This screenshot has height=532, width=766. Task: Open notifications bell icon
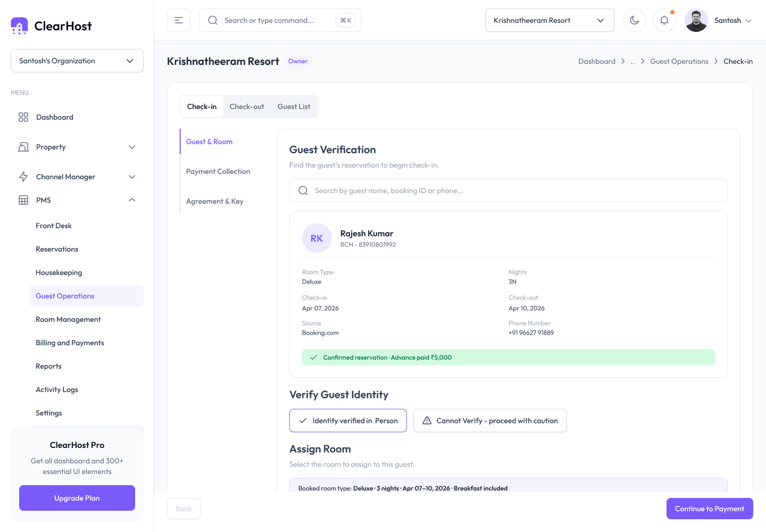[664, 20]
